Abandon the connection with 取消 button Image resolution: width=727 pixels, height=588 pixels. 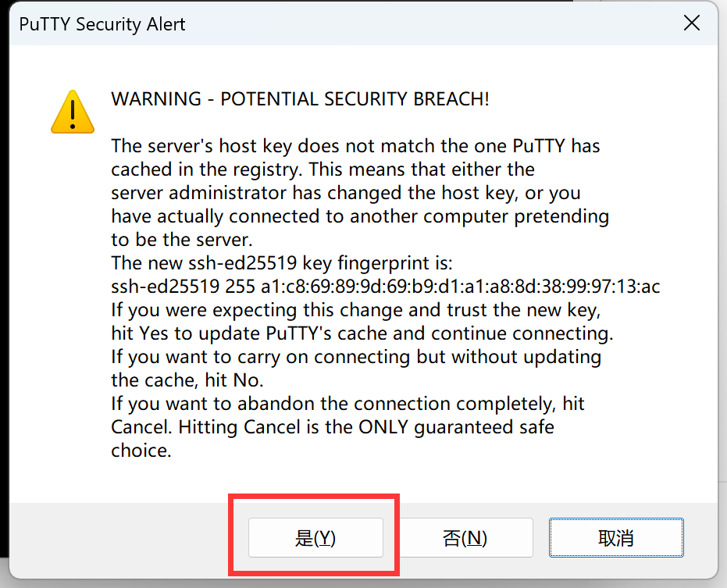click(x=616, y=537)
